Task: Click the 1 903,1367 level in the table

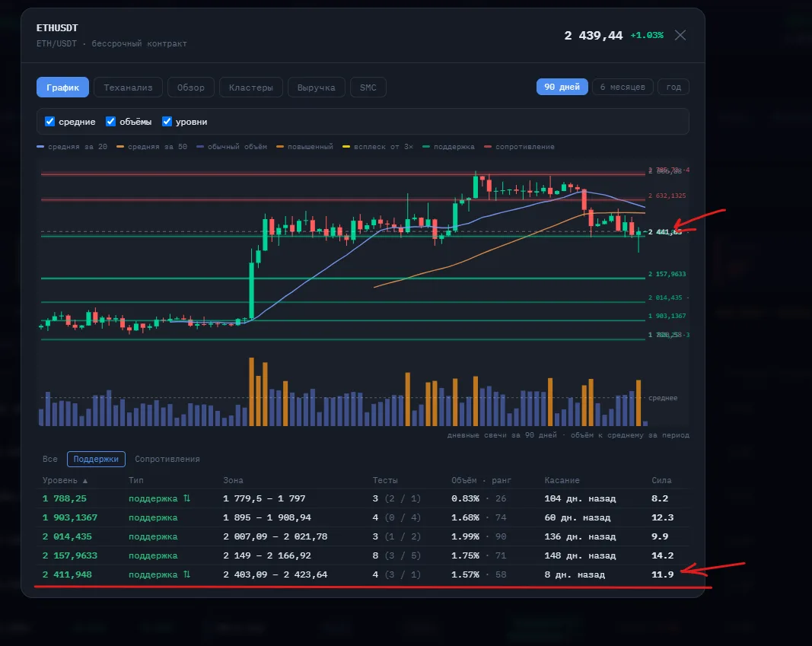Action: click(70, 517)
